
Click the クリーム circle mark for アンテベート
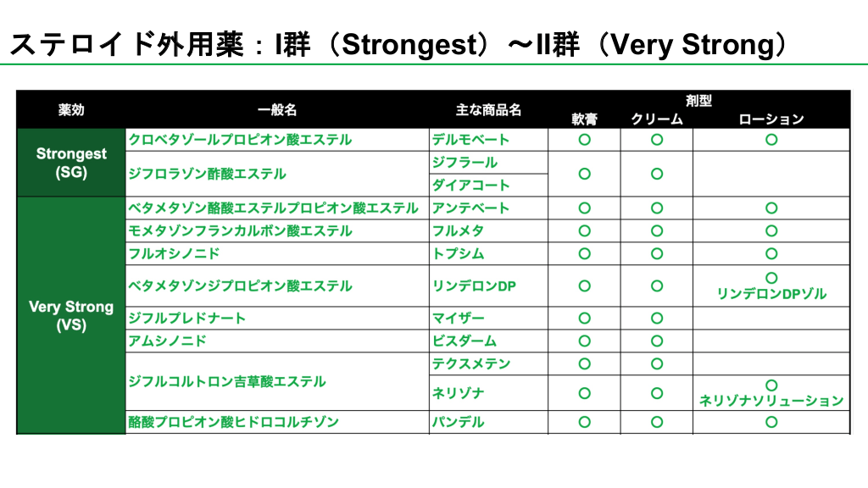tap(657, 208)
